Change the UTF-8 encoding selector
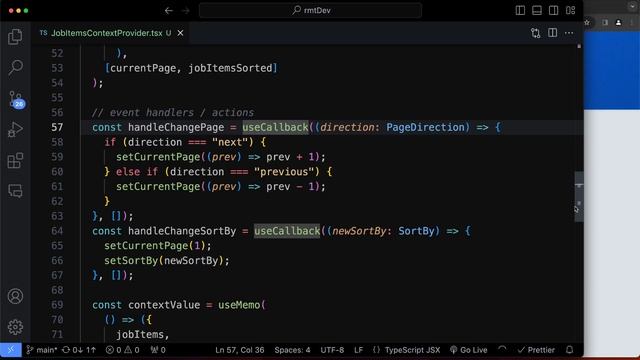Viewport: 640px width, 360px height. click(332, 350)
